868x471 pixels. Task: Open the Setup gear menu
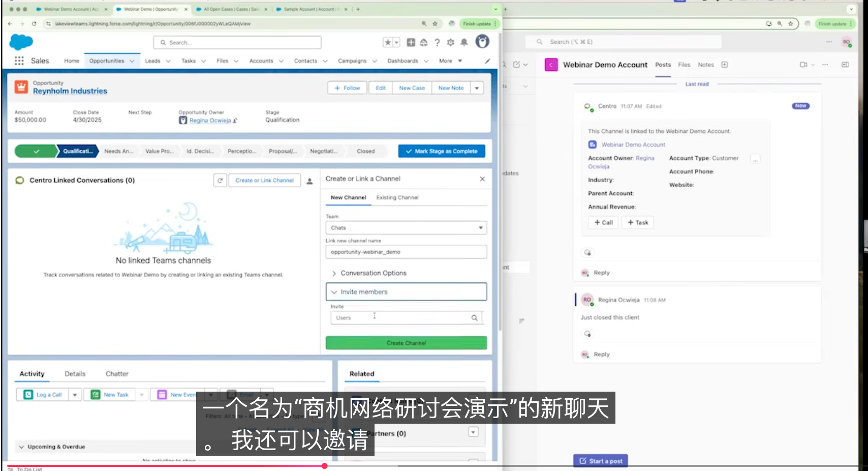(x=450, y=42)
